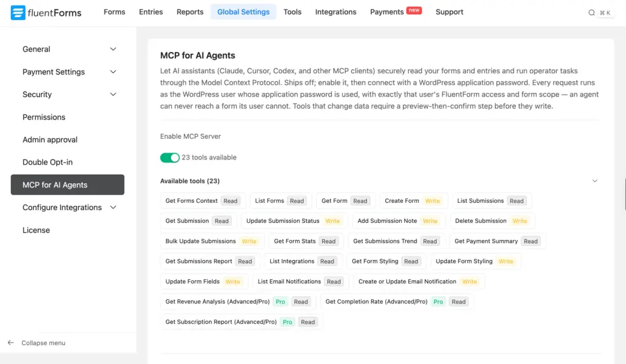Click the Get Form tool chip
Image resolution: width=626 pixels, height=364 pixels.
coord(345,201)
